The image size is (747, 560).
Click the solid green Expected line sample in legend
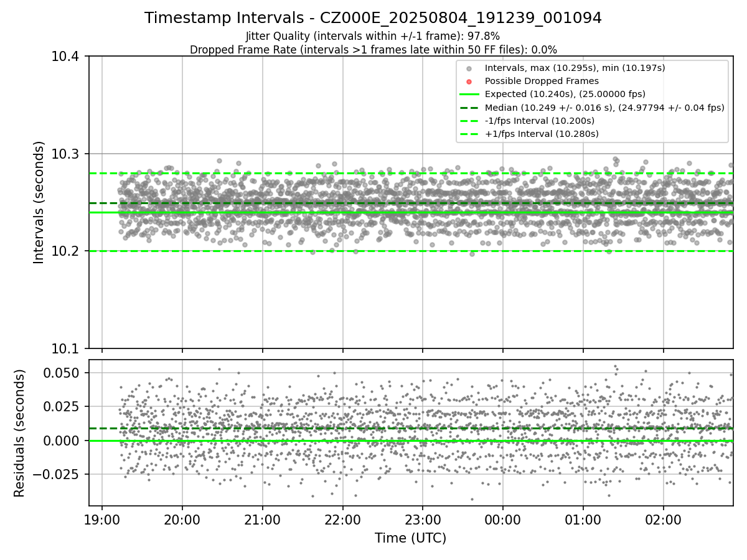(469, 95)
